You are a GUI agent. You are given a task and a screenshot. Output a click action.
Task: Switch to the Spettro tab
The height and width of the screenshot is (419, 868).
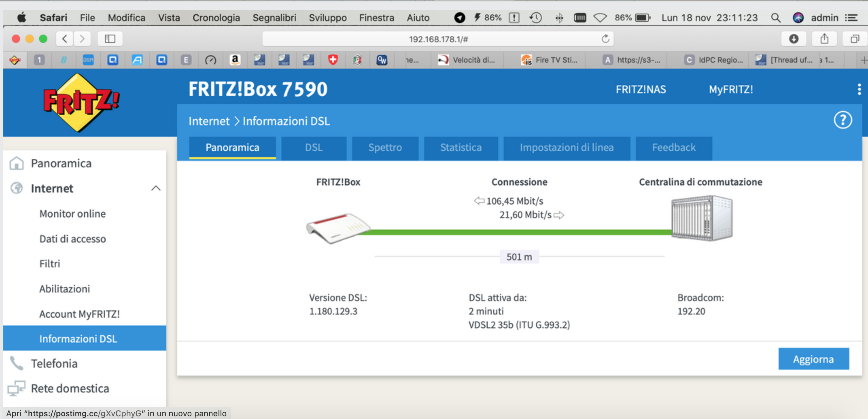[x=385, y=148]
